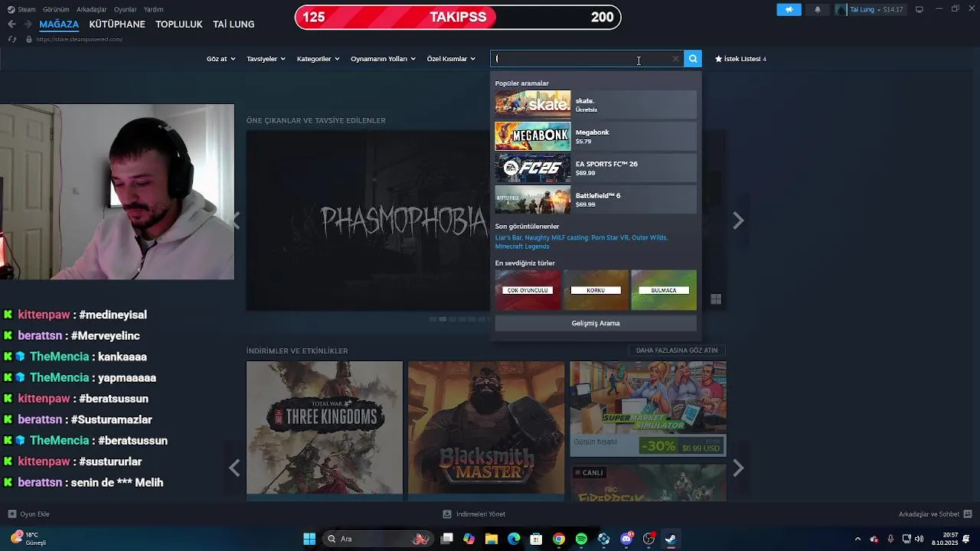Switch to Big Picture mode monitor icon

click(920, 9)
